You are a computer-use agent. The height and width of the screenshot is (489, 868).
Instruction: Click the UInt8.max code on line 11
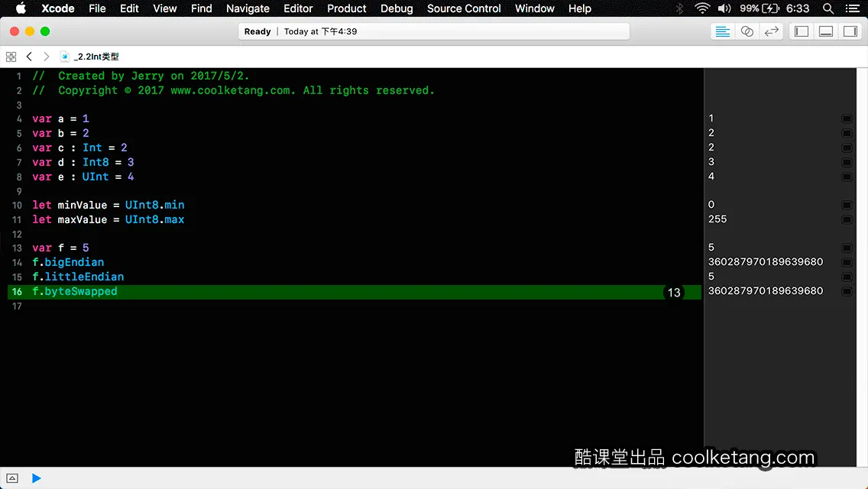click(x=154, y=219)
